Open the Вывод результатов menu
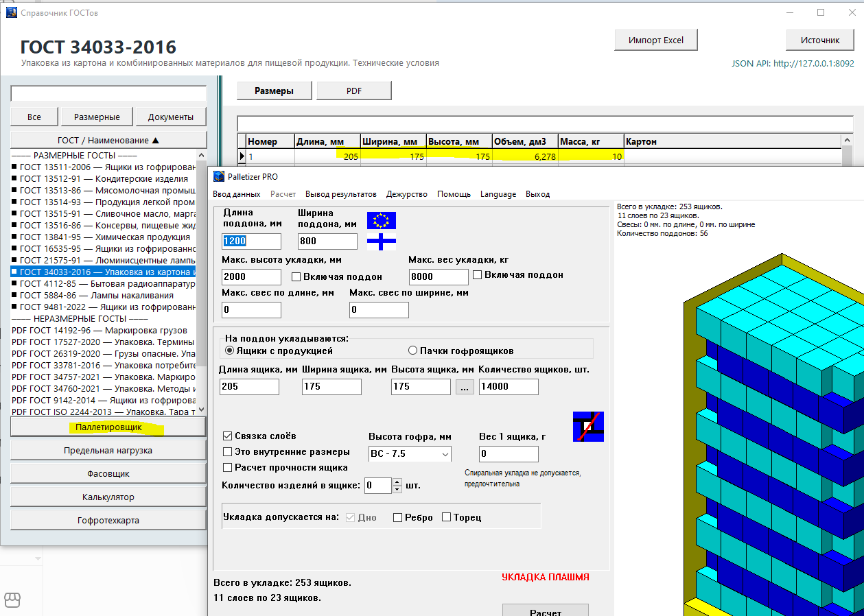The height and width of the screenshot is (616, 864). pyautogui.click(x=341, y=194)
